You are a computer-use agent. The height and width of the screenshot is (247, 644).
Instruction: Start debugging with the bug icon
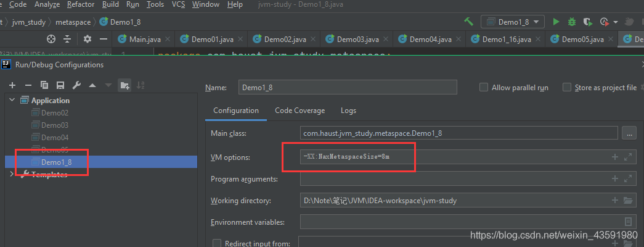coord(572,22)
